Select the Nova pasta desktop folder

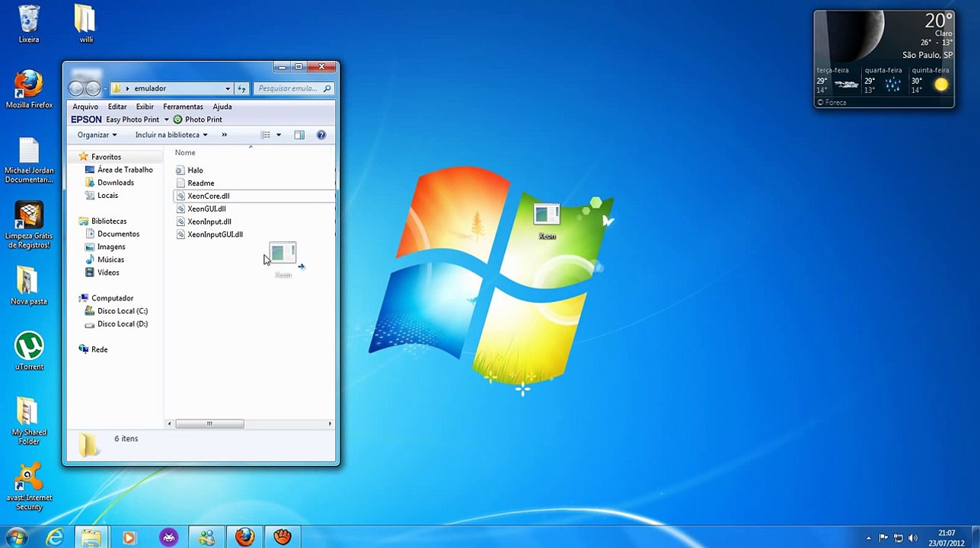(x=29, y=286)
